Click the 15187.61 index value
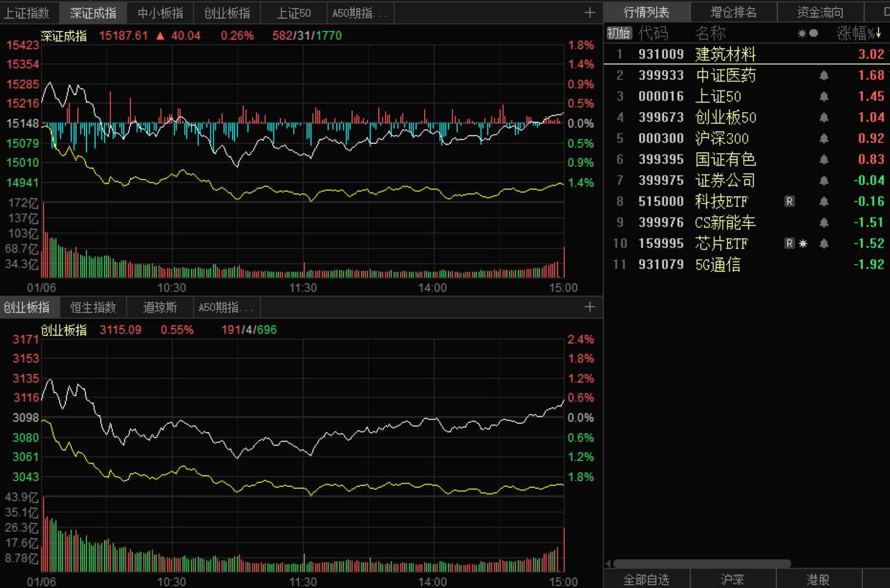The image size is (890, 588). 124,35
